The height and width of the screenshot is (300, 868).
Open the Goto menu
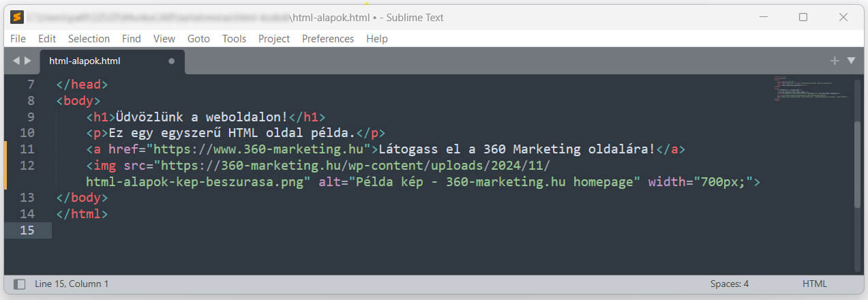(198, 38)
